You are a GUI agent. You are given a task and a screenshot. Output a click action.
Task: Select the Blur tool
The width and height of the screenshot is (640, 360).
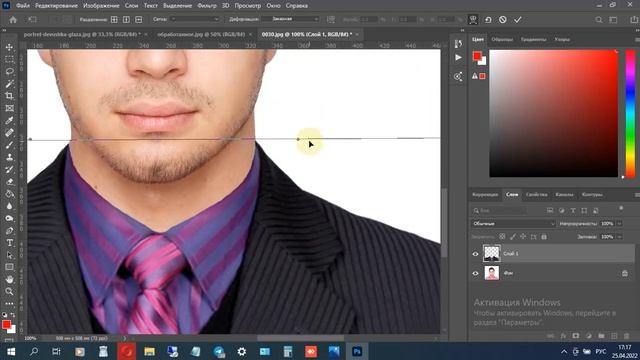[x=9, y=206]
